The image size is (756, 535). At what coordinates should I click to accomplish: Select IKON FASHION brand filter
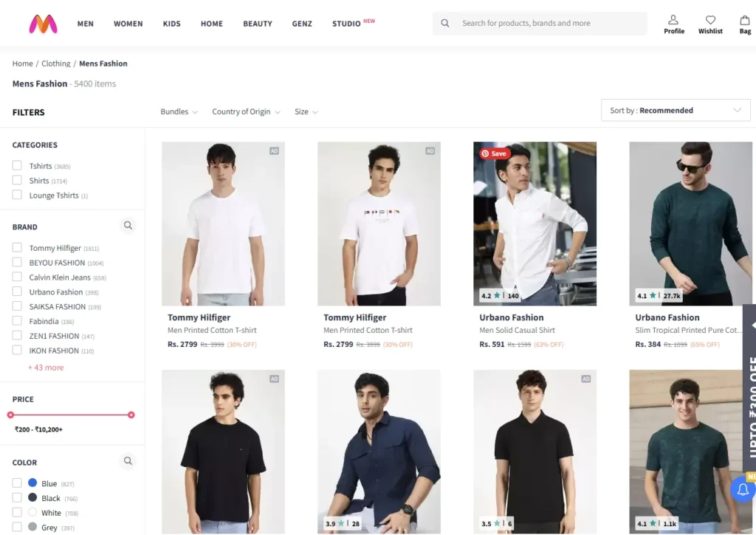coord(17,350)
